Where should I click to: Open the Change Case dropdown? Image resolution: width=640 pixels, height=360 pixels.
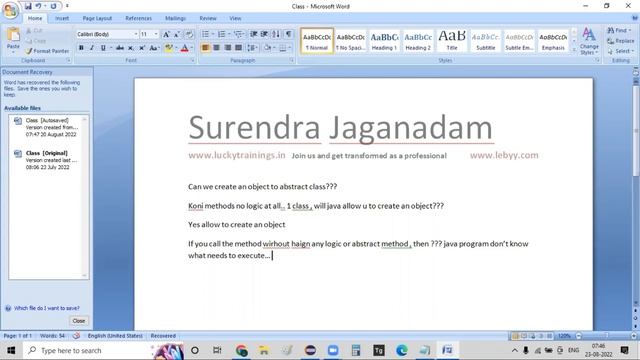[x=154, y=48]
